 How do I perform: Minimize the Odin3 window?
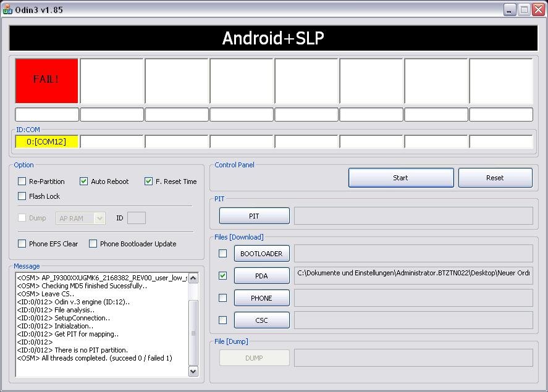click(510, 10)
